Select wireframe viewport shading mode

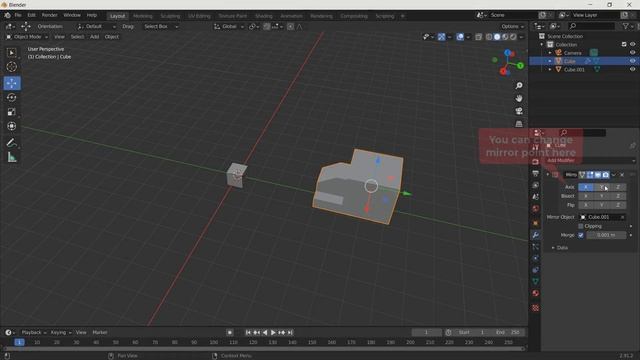coord(489,37)
